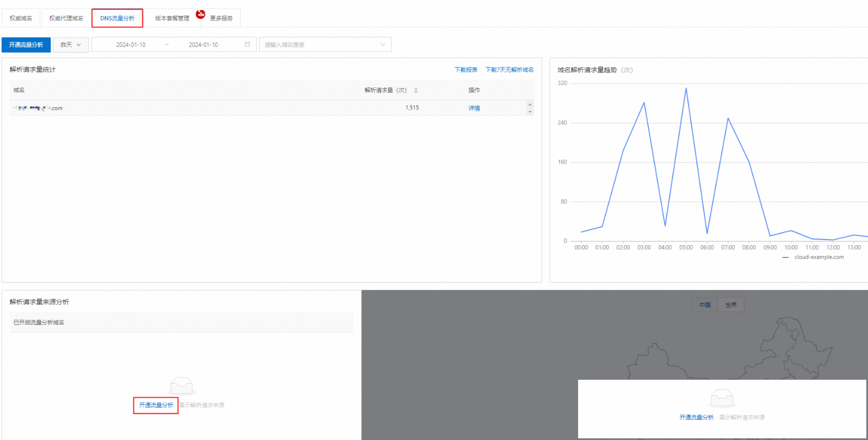
Task: Expand the domain search dropdown arrow
Action: [383, 44]
